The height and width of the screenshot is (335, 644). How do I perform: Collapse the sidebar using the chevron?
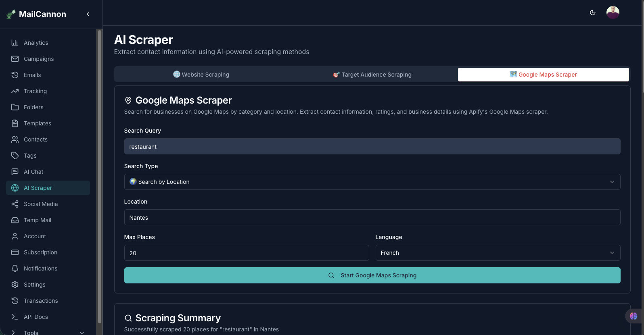tap(88, 14)
